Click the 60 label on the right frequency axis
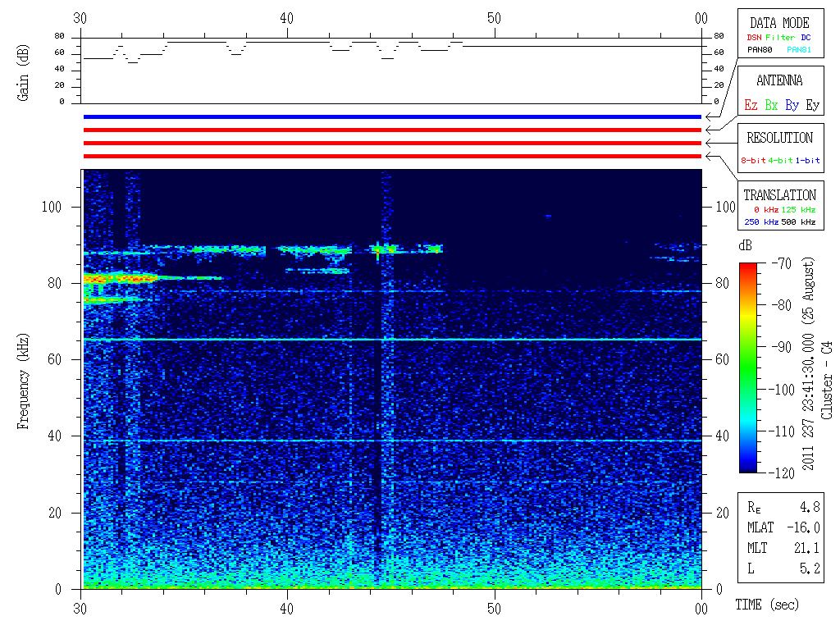The image size is (840, 630). pyautogui.click(x=722, y=359)
